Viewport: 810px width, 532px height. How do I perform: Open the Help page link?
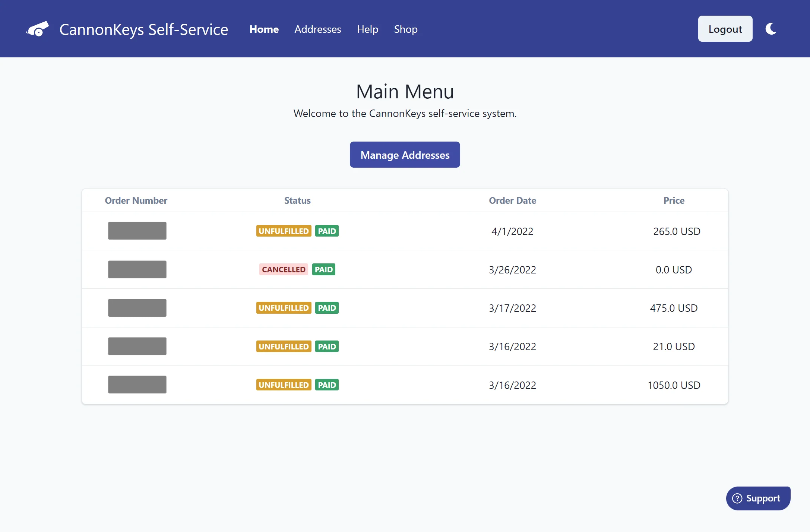367,29
